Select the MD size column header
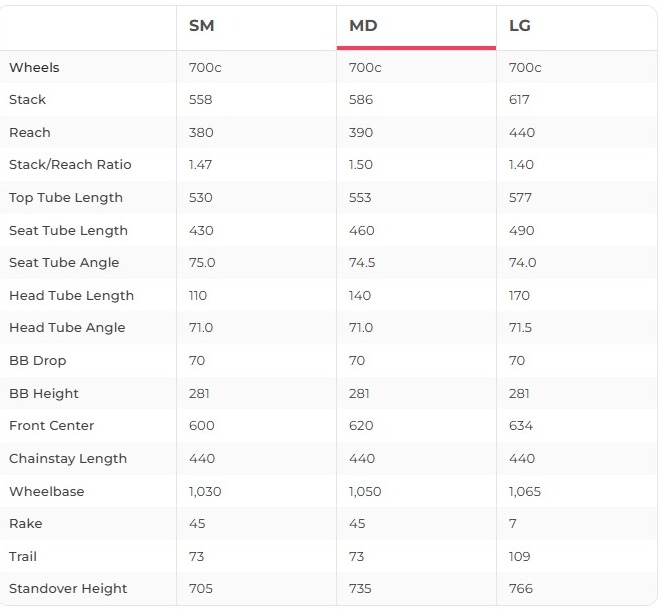This screenshot has width=669, height=610. click(363, 26)
